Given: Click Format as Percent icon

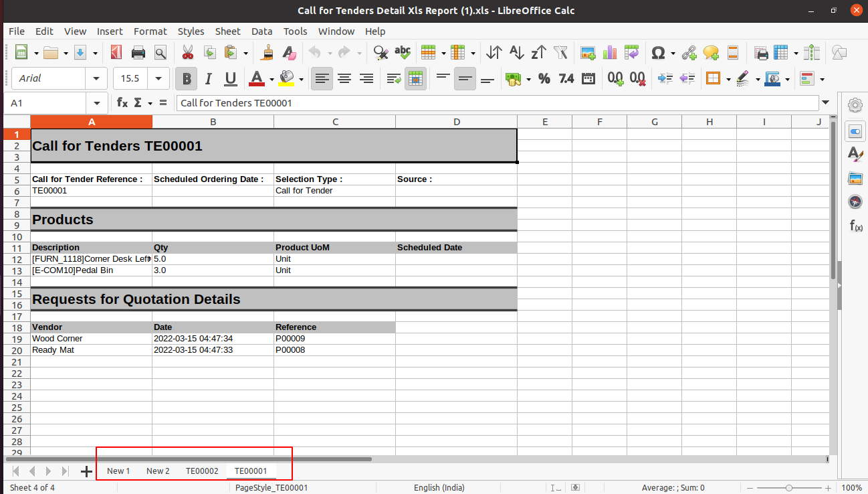Looking at the screenshot, I should coord(544,78).
